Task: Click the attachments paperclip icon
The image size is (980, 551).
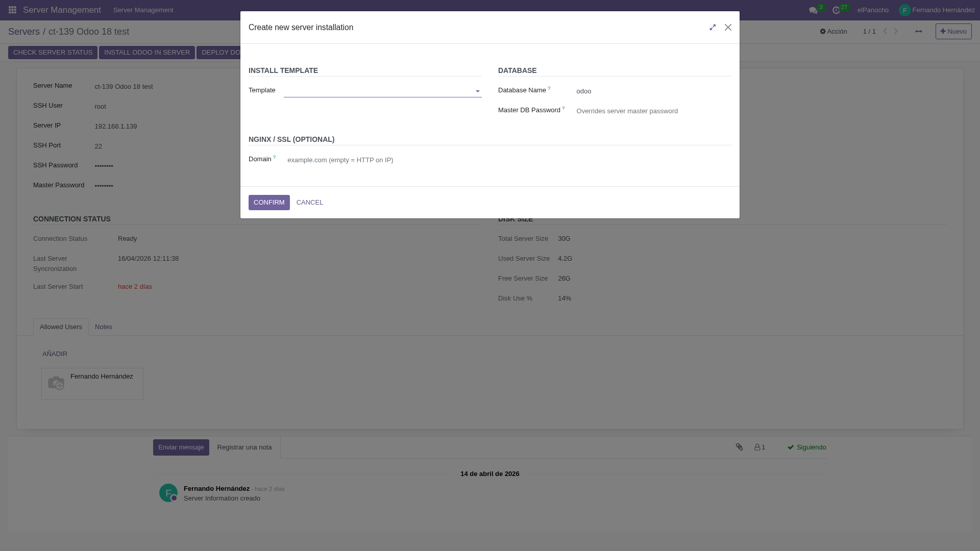Action: coord(739,447)
